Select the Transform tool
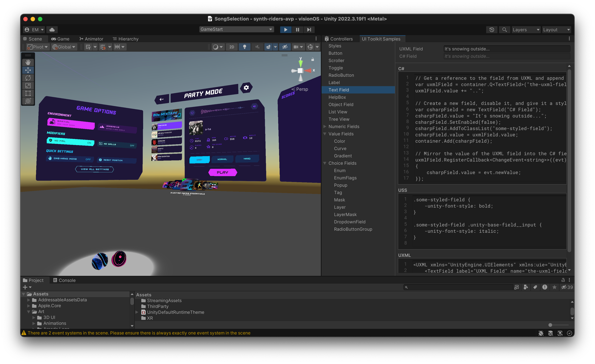This screenshot has height=364, width=595. 28,101
